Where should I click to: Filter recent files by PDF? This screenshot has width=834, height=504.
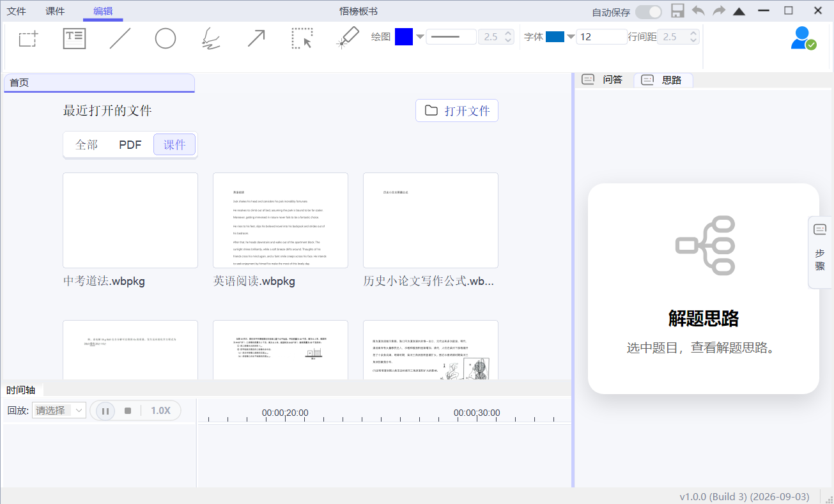pyautogui.click(x=130, y=144)
